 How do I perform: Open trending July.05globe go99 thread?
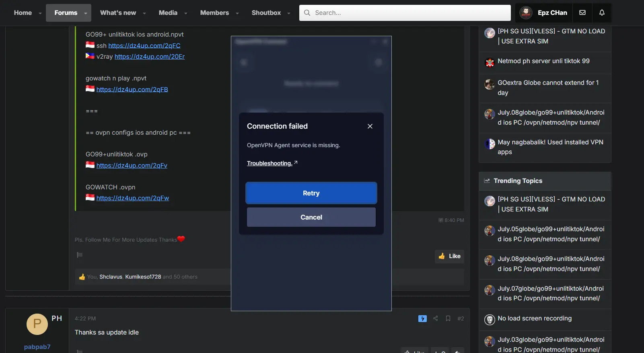pyautogui.click(x=551, y=234)
